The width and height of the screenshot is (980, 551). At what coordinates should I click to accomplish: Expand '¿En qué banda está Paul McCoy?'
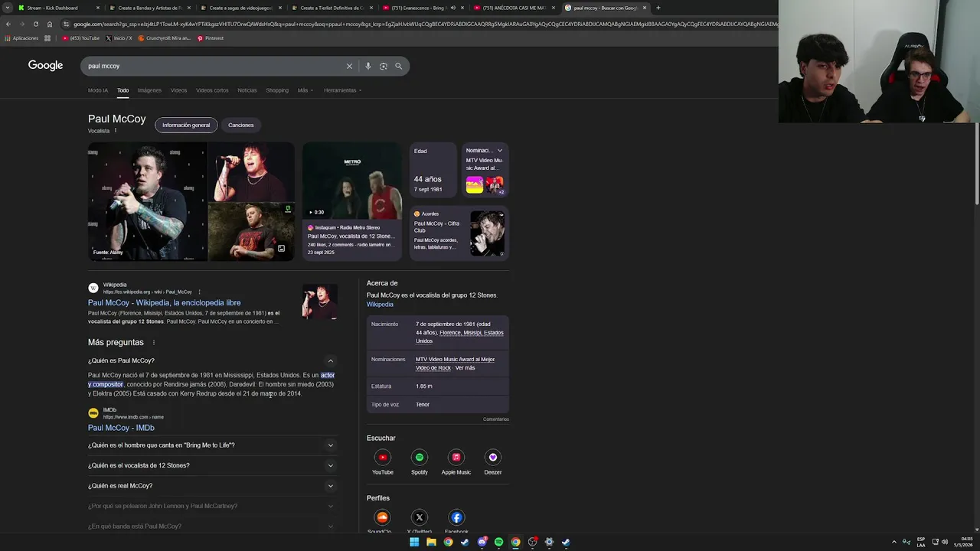click(331, 527)
